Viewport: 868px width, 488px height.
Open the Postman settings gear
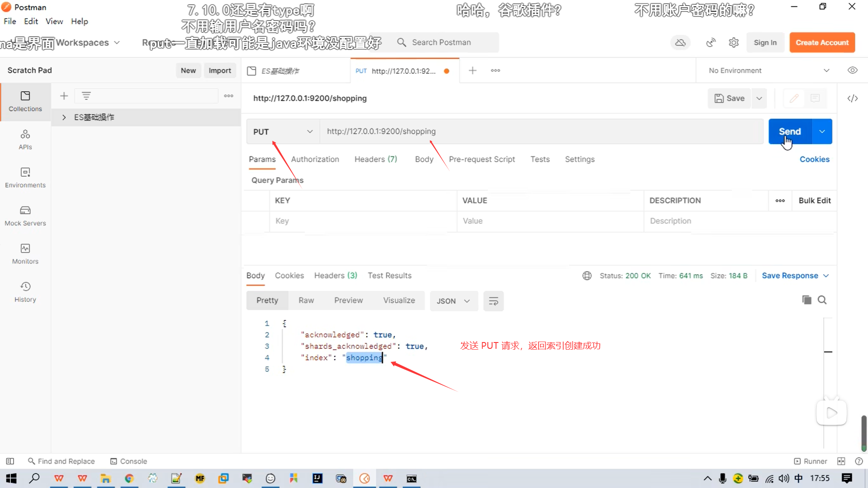click(734, 42)
